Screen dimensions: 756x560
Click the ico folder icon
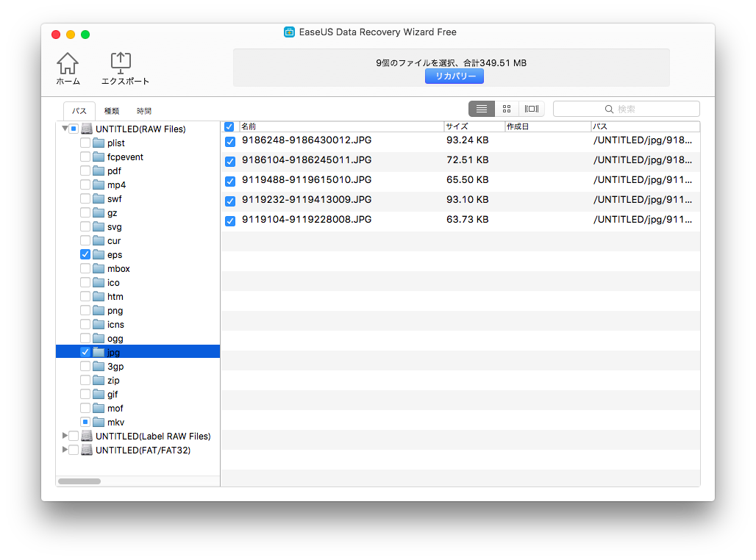tap(99, 283)
